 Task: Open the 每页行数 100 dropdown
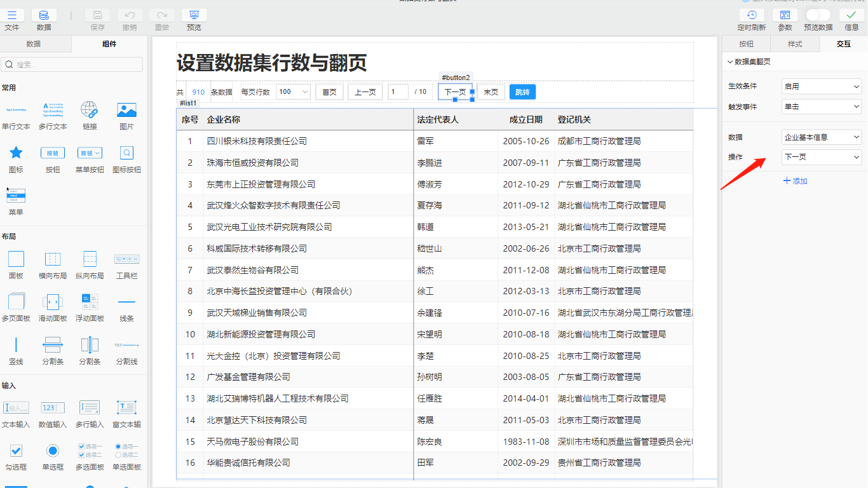pyautogui.click(x=293, y=92)
